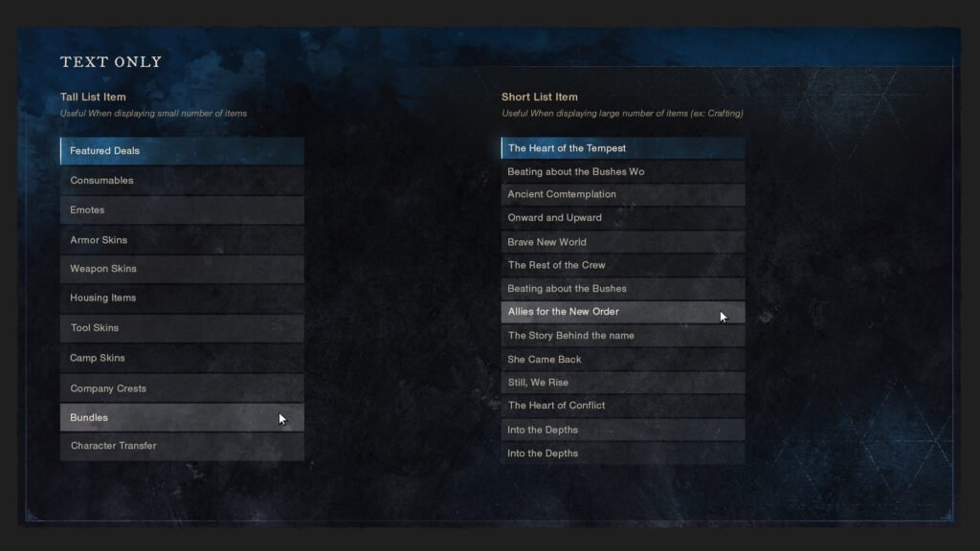Select Allies for the New Order
Viewport: 980px width, 551px height.
point(623,312)
